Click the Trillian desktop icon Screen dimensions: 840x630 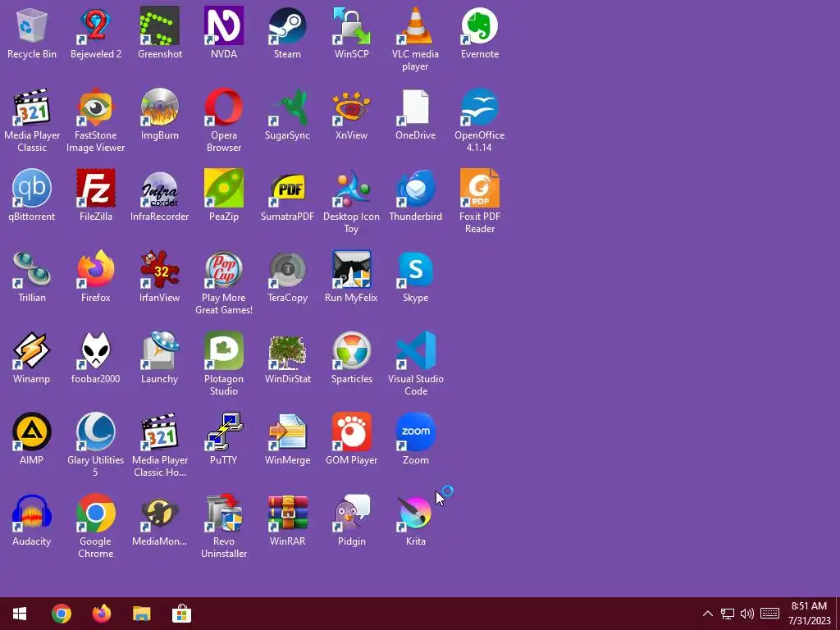tap(32, 269)
